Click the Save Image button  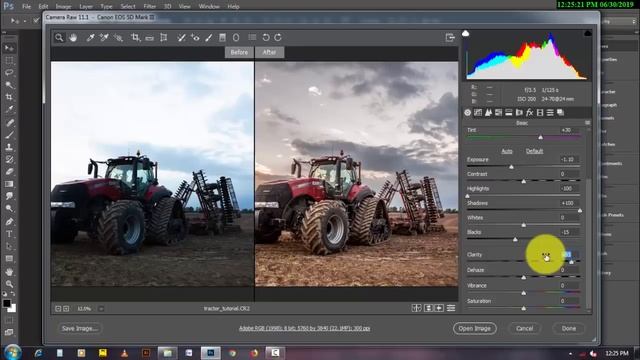80,328
